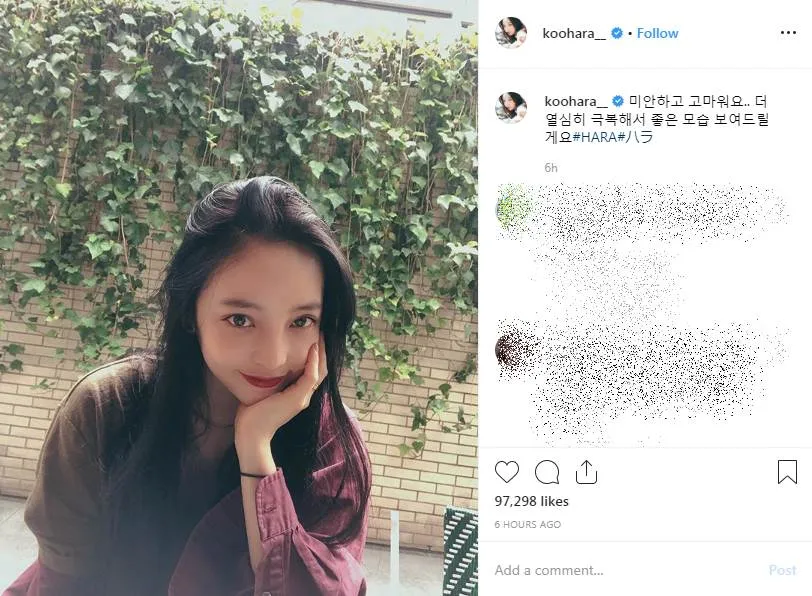
Task: Open the three-dots more options menu
Action: coord(788,33)
